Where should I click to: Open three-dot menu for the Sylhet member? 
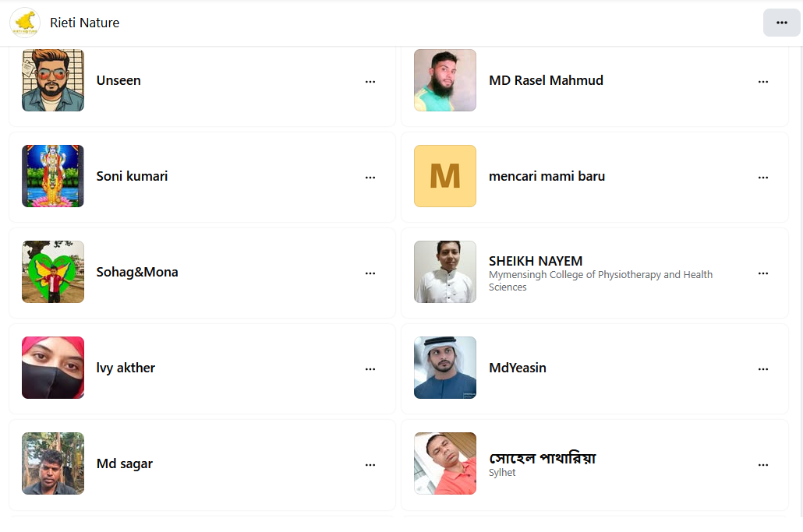click(x=763, y=464)
